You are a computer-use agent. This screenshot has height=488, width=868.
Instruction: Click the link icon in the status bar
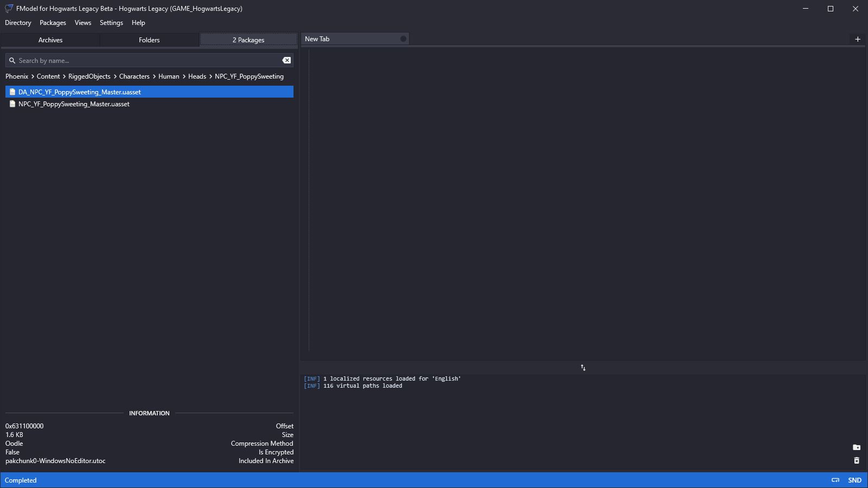835,480
